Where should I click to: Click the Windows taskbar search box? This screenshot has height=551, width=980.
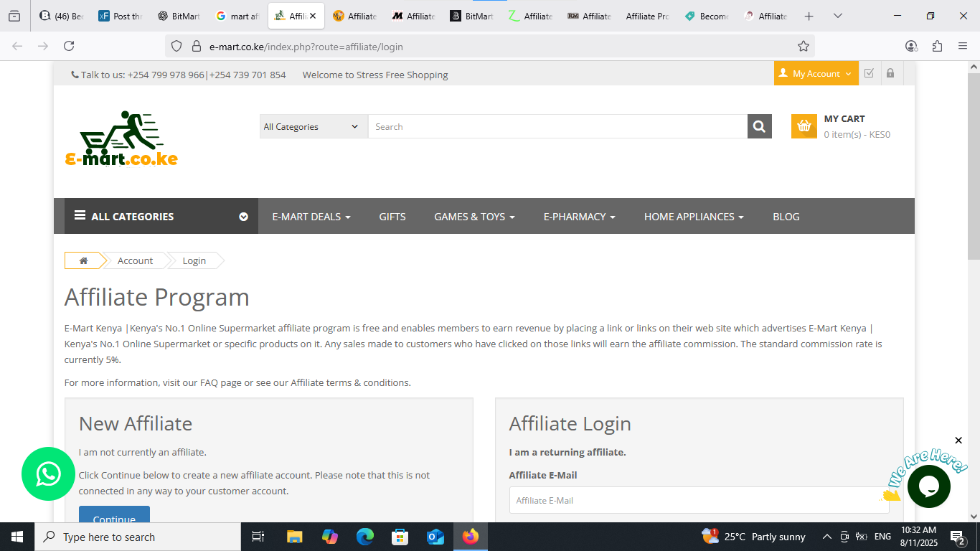pos(137,537)
